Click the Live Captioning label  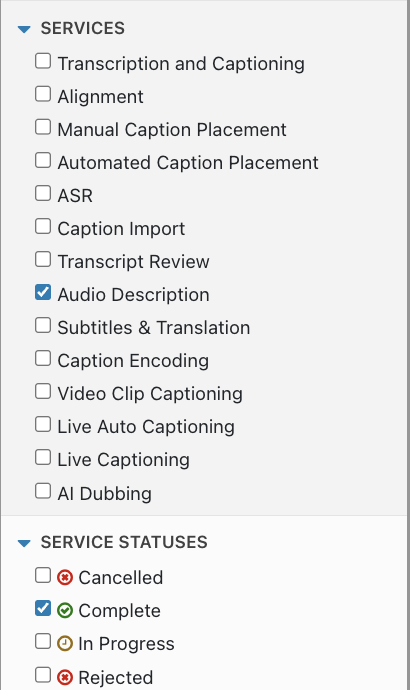coord(124,460)
